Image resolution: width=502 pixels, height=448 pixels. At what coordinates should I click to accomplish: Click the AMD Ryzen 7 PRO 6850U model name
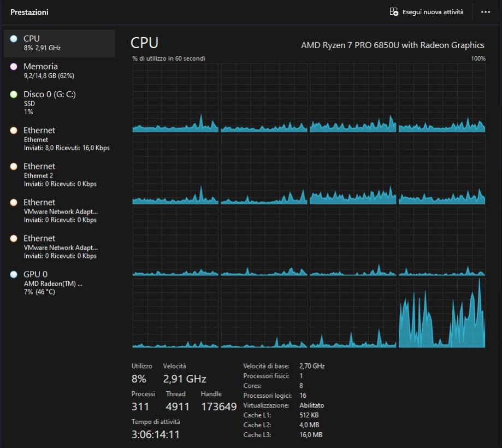point(392,45)
